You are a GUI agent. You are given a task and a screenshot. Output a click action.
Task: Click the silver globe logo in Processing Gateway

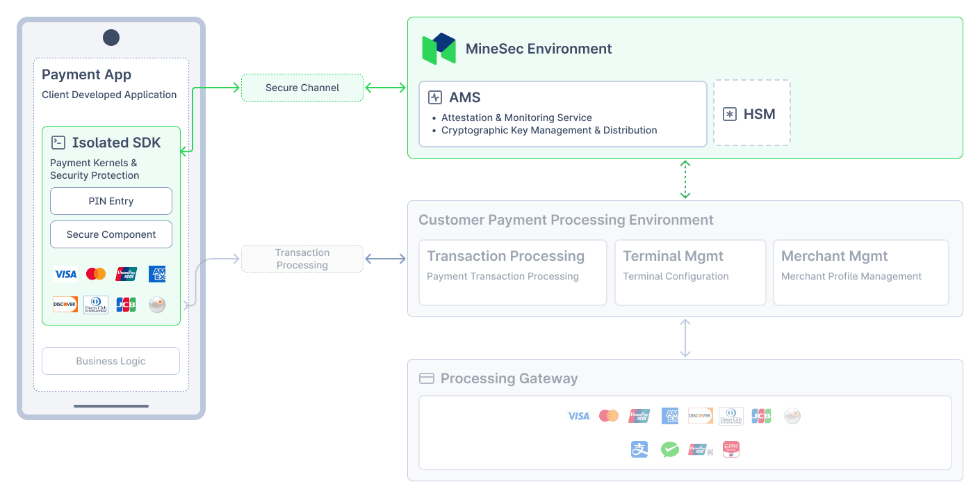792,416
